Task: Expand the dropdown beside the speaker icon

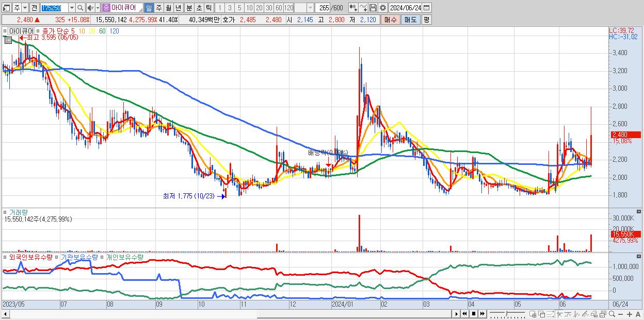Action: [98, 8]
